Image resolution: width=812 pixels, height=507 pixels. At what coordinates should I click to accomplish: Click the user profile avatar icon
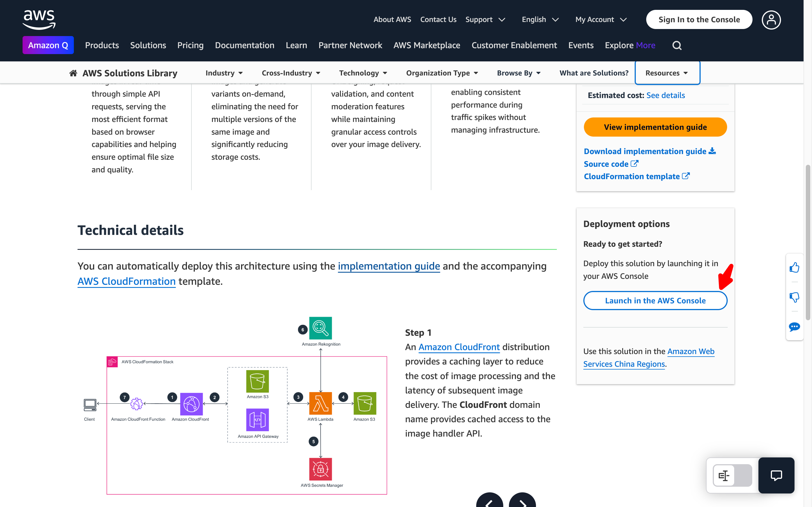pyautogui.click(x=771, y=20)
